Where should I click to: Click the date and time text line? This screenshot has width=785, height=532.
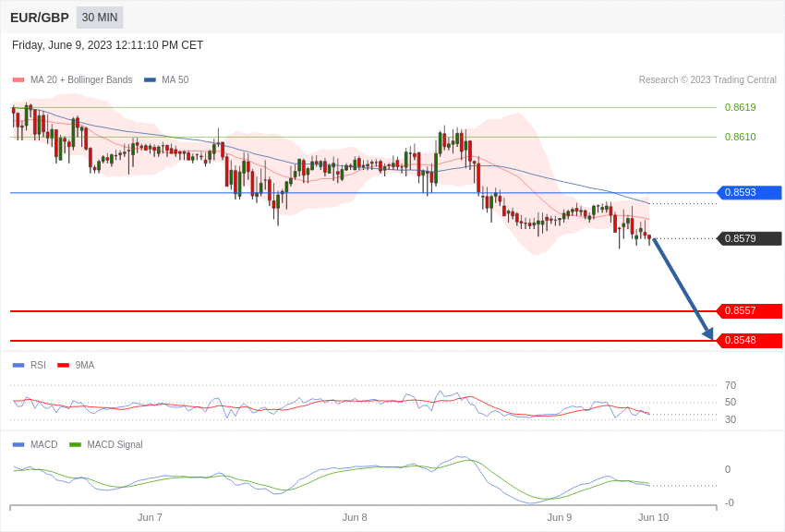click(x=108, y=45)
